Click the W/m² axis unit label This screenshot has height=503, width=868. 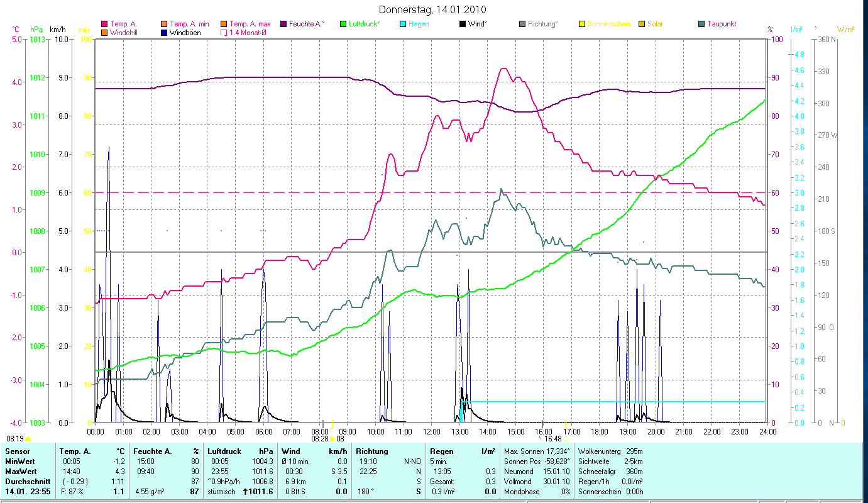tap(846, 30)
